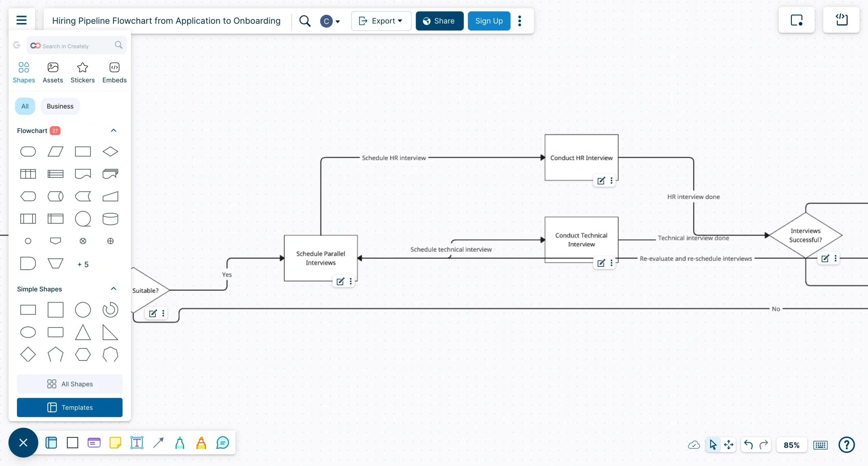The width and height of the screenshot is (868, 466).
Task: Switch to the Embeds panel tab
Action: (x=115, y=72)
